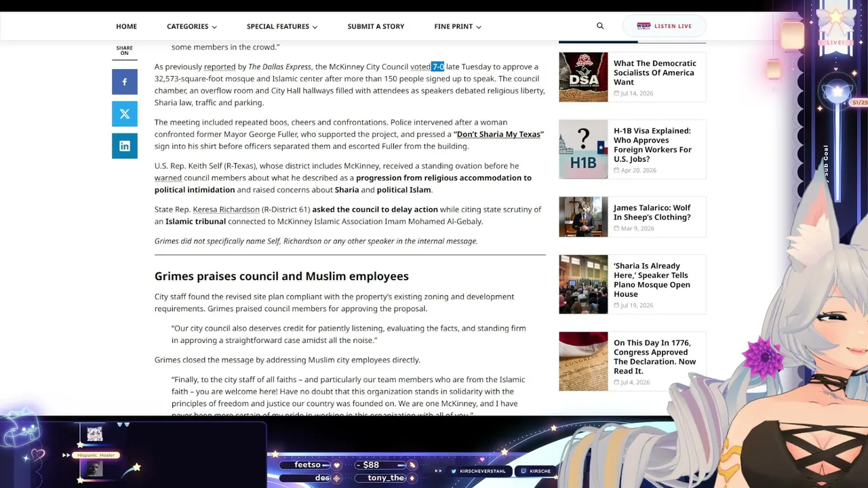Go to the Home page
The width and height of the screenshot is (868, 488).
pos(126,26)
